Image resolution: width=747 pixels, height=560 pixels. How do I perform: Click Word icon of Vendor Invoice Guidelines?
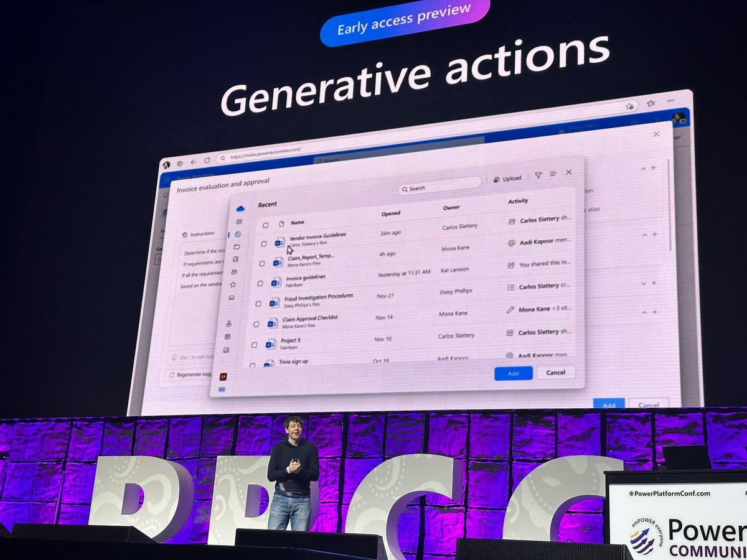[x=280, y=241]
